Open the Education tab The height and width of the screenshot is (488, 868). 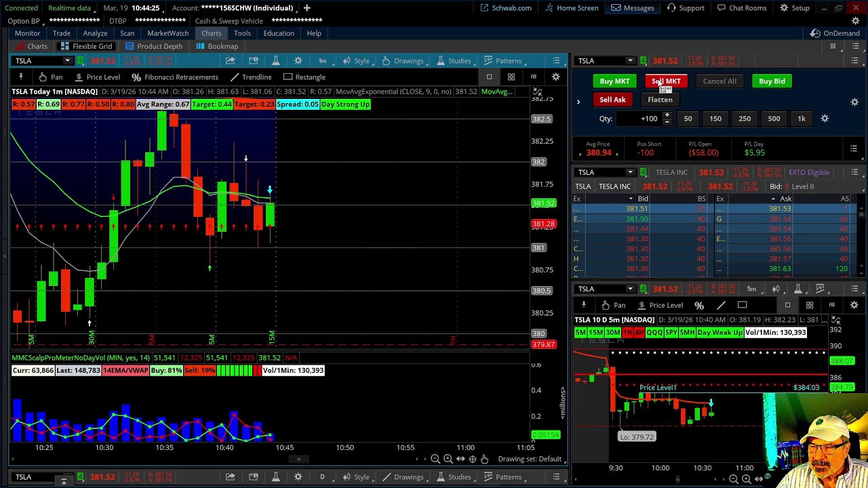279,33
